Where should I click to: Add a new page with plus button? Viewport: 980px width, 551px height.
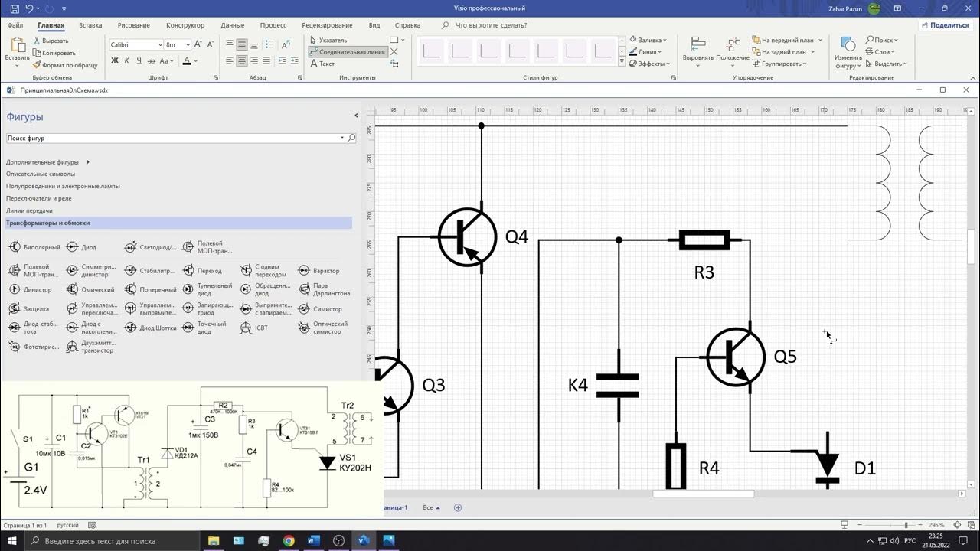pyautogui.click(x=458, y=507)
